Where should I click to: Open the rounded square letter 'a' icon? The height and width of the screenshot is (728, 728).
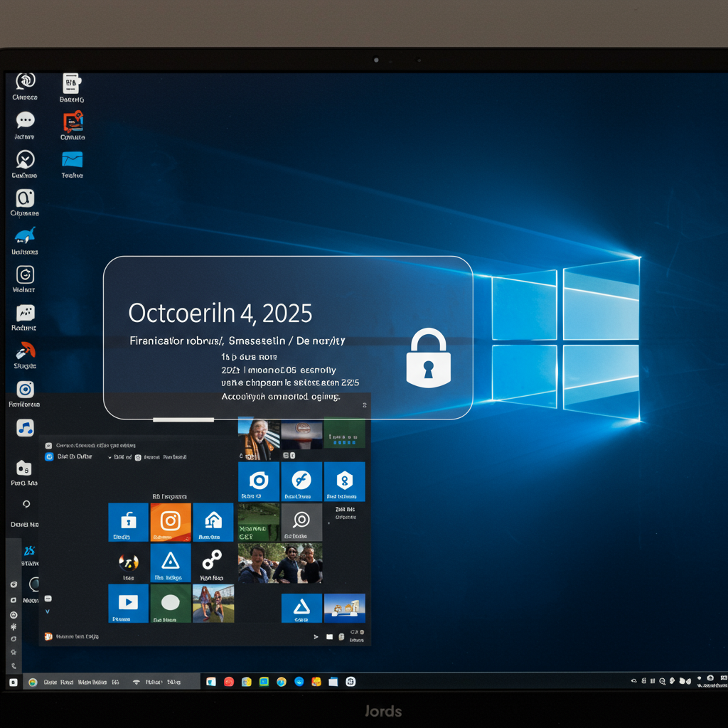[x=25, y=198]
